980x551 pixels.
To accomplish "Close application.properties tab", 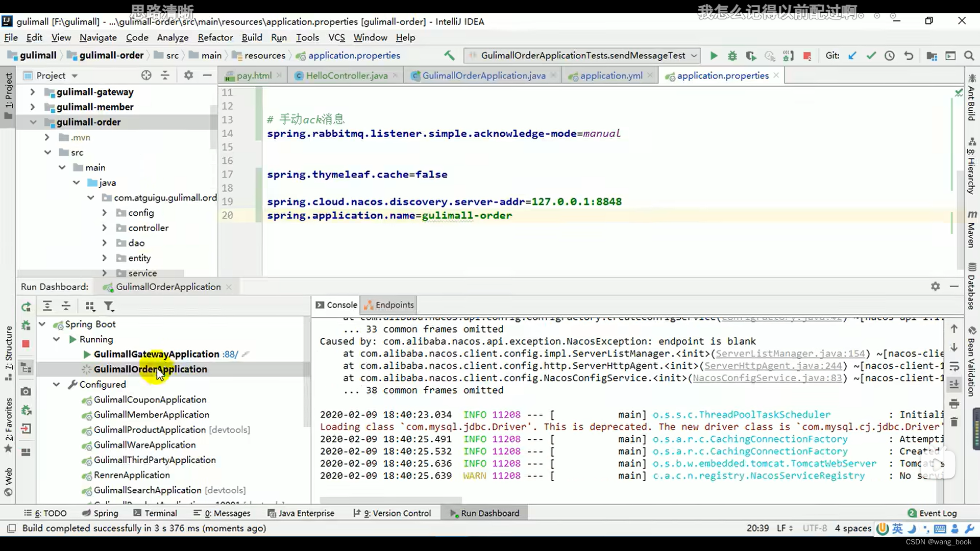I will (x=776, y=75).
